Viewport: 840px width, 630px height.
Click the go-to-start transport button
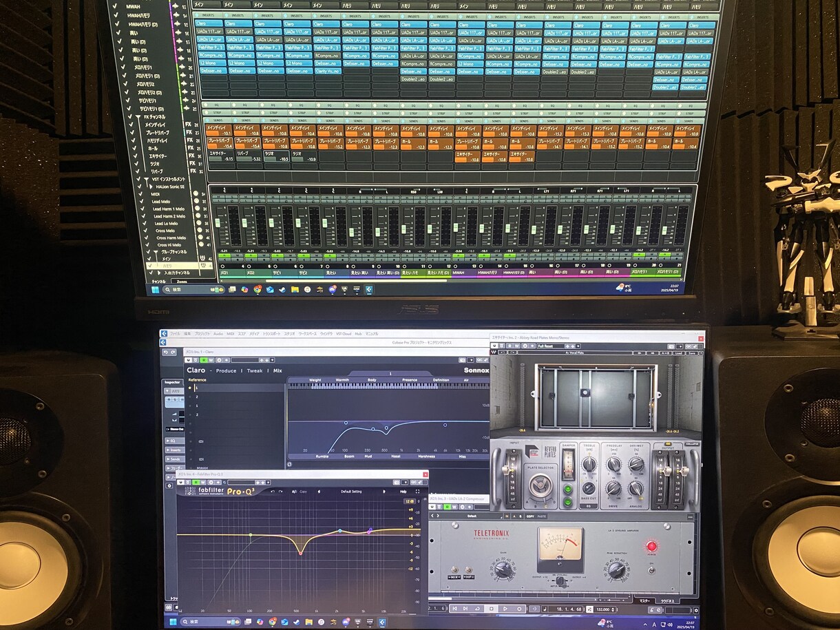pos(454,609)
